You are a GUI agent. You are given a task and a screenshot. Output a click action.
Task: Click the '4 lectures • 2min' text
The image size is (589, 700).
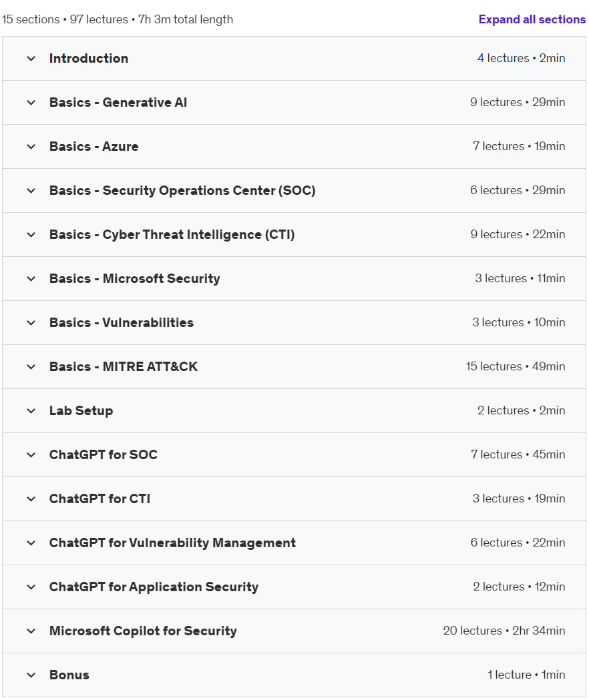coord(521,58)
